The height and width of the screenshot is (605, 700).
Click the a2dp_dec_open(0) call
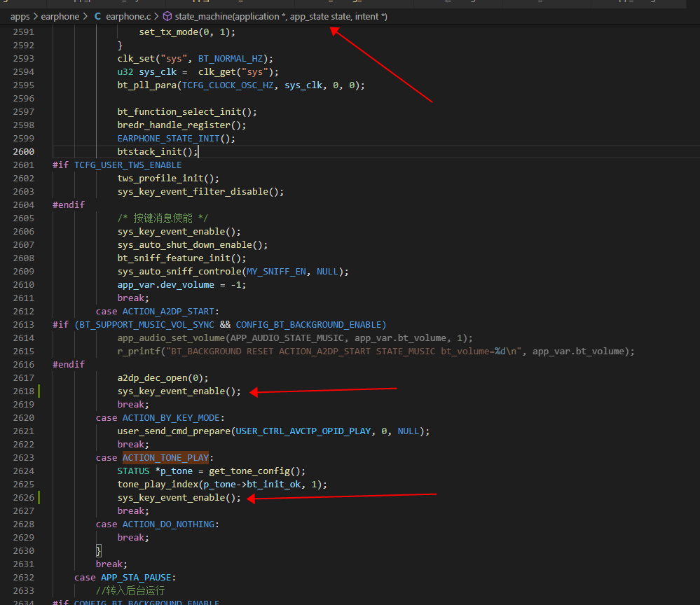coord(163,378)
